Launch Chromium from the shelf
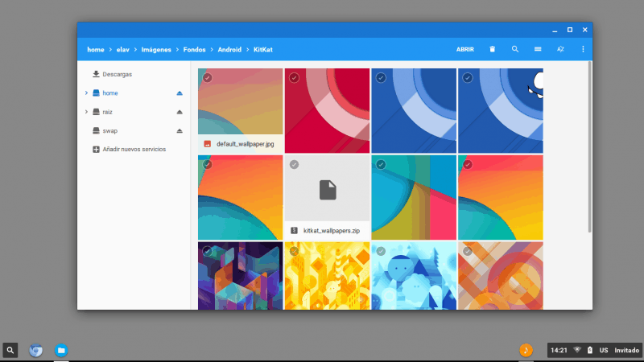 point(35,350)
